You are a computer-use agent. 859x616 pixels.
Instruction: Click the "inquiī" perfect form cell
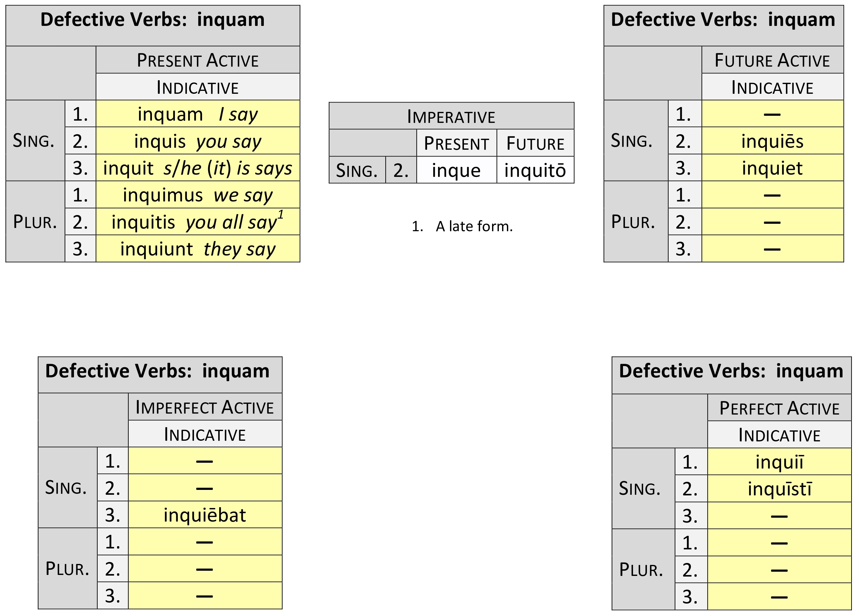click(779, 462)
